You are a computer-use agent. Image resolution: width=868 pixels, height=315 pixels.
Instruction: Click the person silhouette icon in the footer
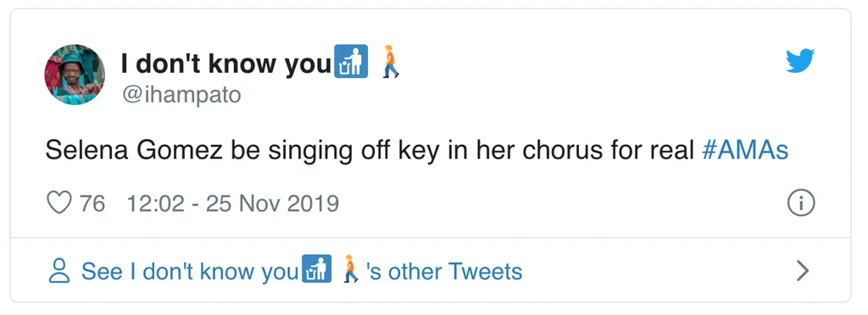pyautogui.click(x=59, y=271)
